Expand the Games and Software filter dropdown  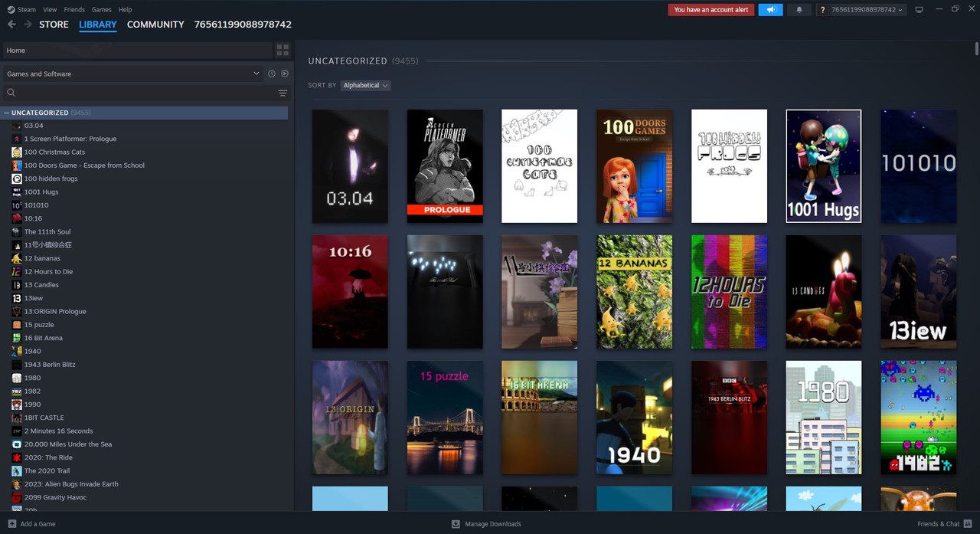133,74
